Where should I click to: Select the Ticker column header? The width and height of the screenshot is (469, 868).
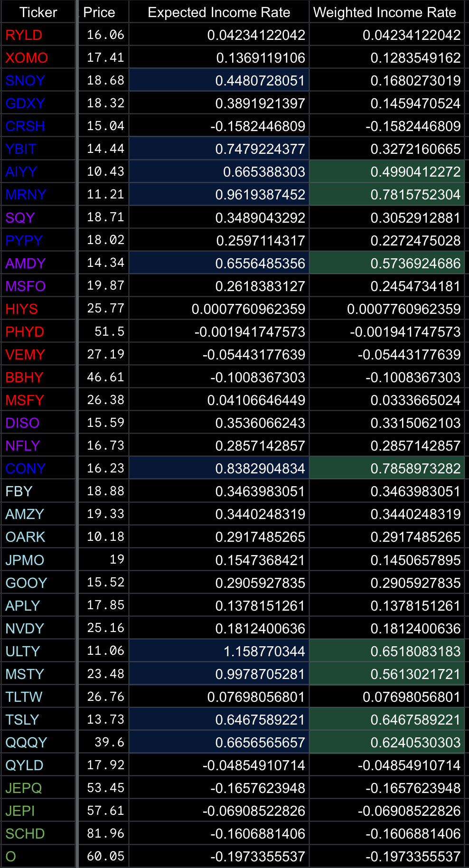(x=38, y=12)
